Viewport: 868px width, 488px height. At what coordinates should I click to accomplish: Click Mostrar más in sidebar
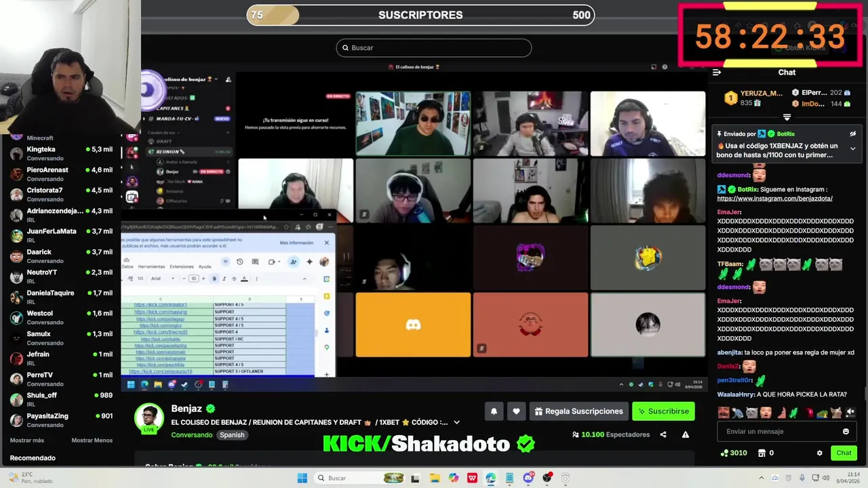(27, 441)
